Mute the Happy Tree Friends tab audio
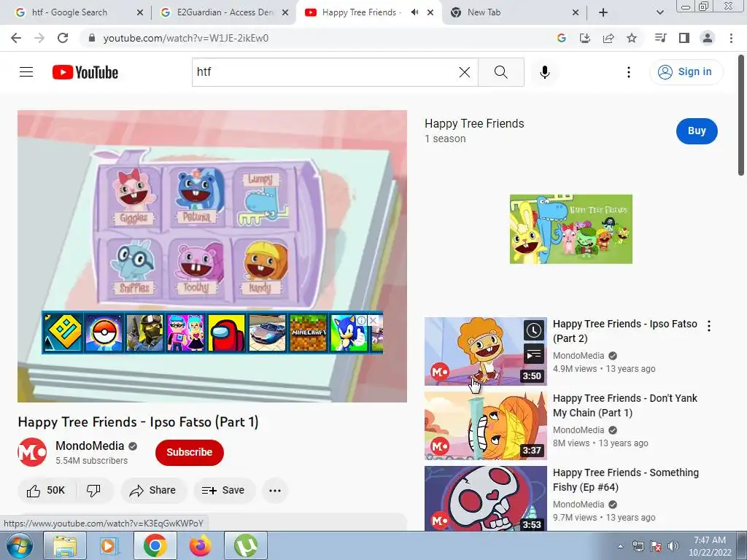The height and width of the screenshot is (560, 747). [414, 12]
